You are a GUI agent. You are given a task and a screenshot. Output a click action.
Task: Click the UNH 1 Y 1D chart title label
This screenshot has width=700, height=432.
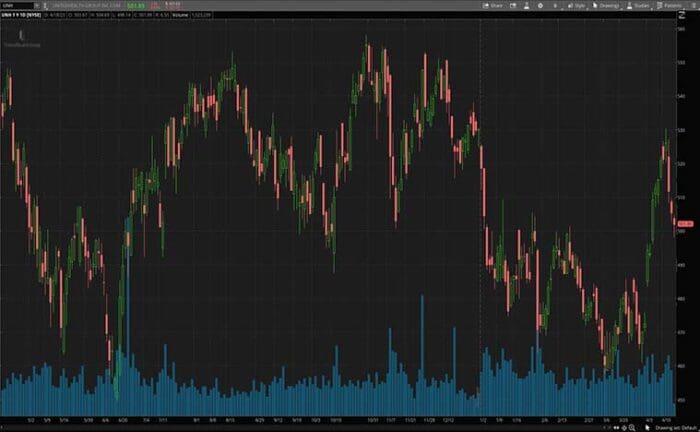(x=21, y=15)
